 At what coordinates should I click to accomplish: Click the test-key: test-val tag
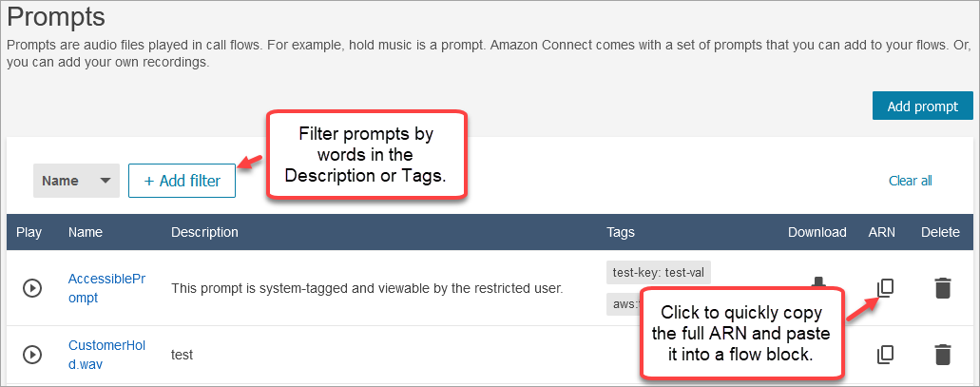point(660,273)
